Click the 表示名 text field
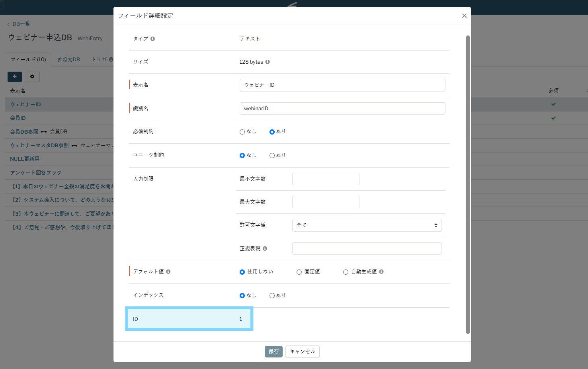 pos(342,85)
